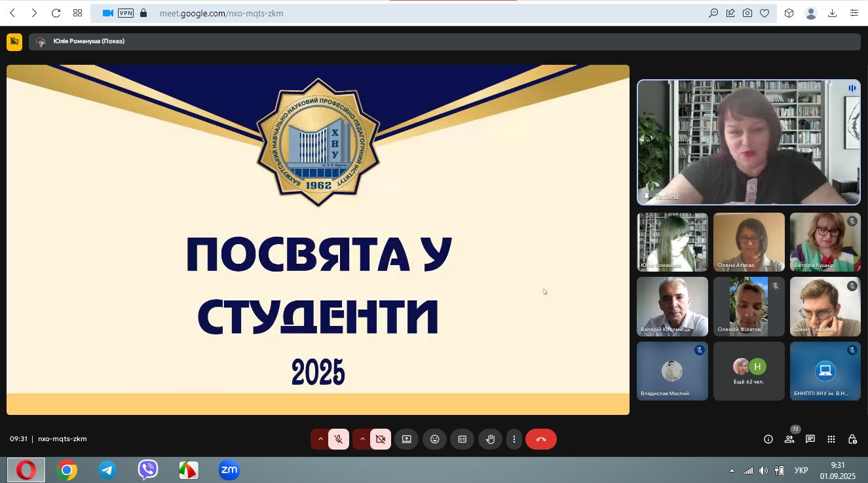868x483 pixels.
Task: Switch the УКР keyboard language
Action: (x=801, y=471)
